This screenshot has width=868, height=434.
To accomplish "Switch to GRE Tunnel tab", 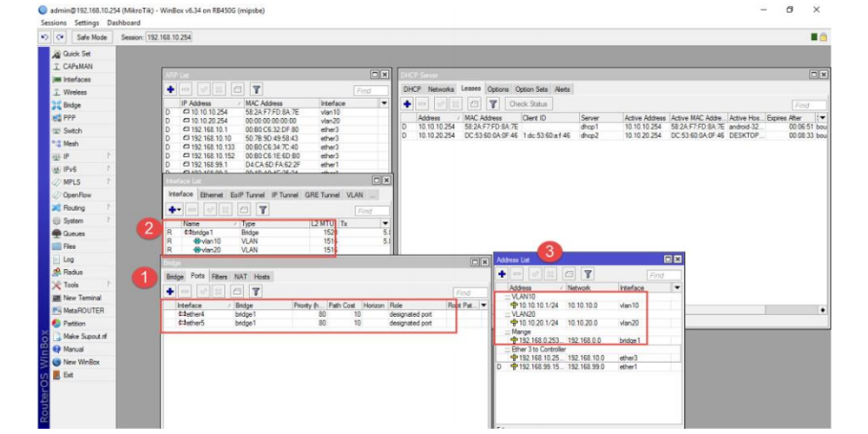I will pyautogui.click(x=322, y=194).
